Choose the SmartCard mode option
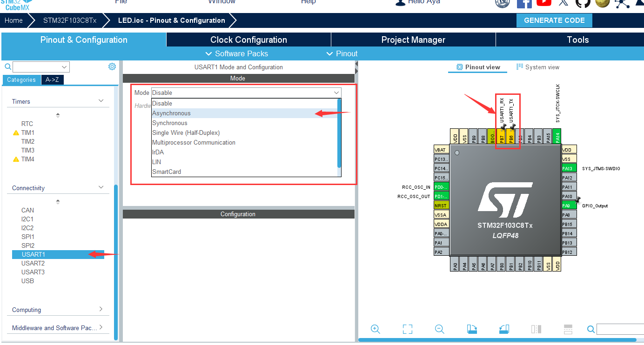The width and height of the screenshot is (644, 345). pyautogui.click(x=167, y=172)
